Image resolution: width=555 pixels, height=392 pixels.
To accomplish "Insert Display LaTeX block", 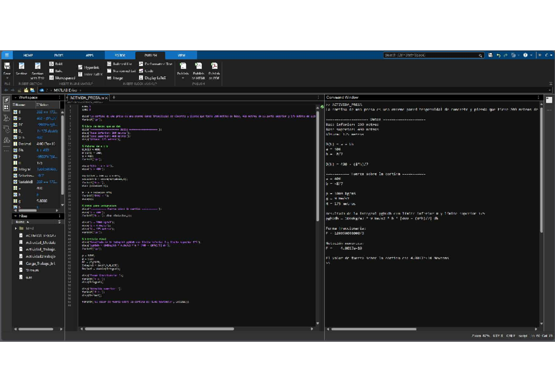I will click(152, 78).
